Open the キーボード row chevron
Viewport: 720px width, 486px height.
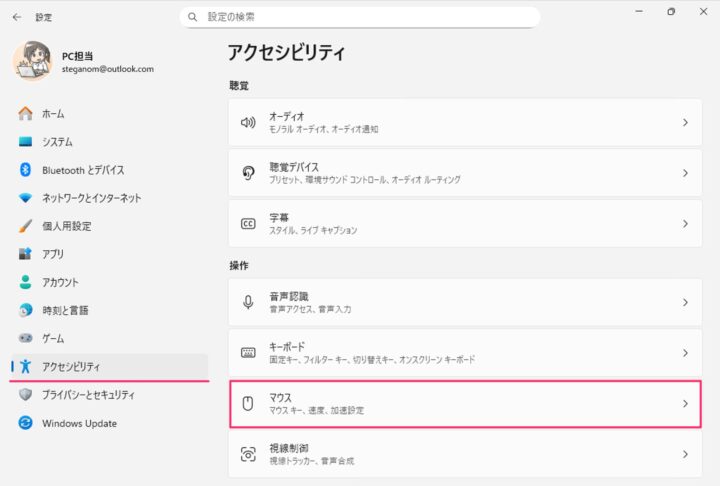pyautogui.click(x=685, y=353)
